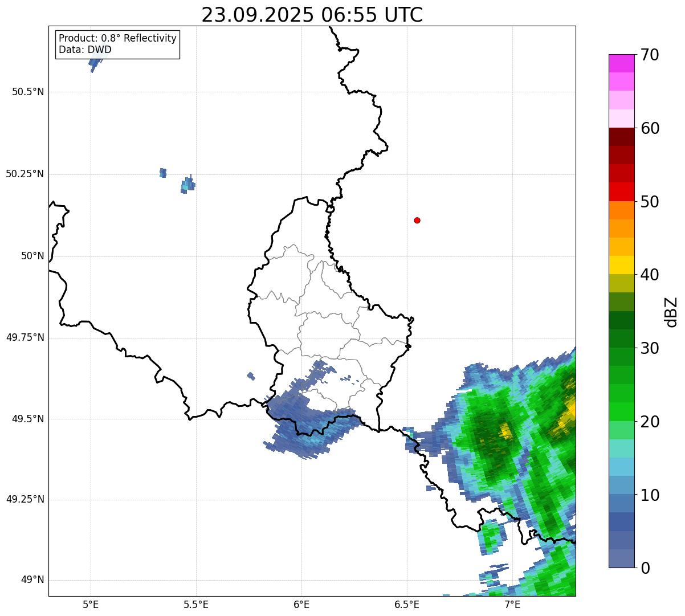The height and width of the screenshot is (616, 685).
Task: Click the 50.25°N latitude label
Action: coord(25,174)
